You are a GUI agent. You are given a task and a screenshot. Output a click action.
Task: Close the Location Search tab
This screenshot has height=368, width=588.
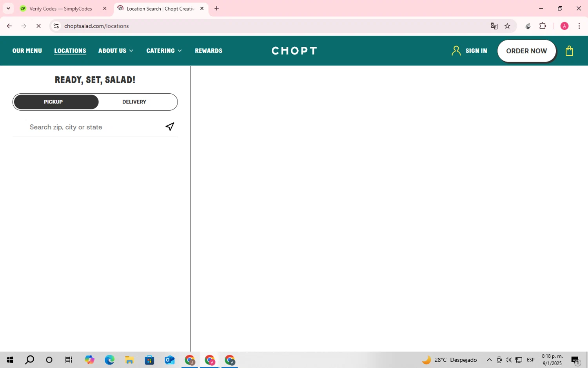point(202,8)
